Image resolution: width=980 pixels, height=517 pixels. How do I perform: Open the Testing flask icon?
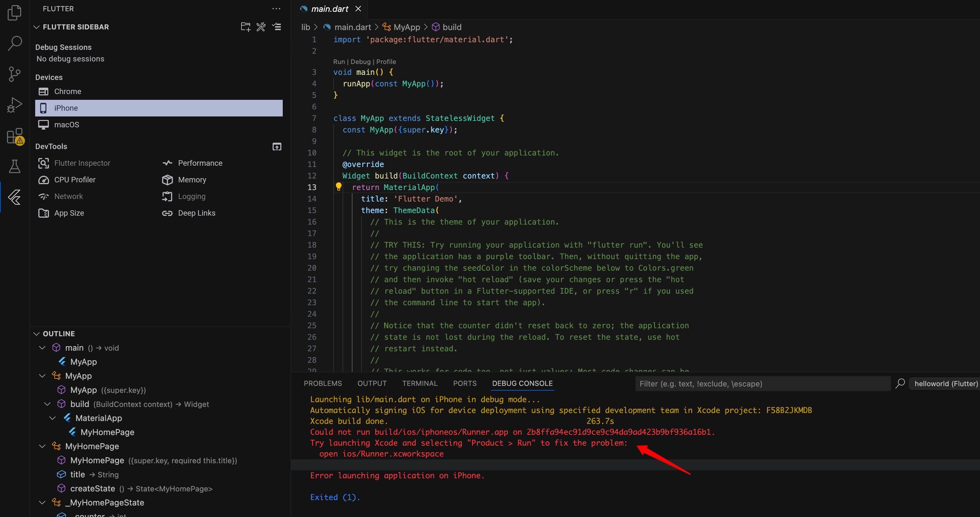(x=14, y=166)
